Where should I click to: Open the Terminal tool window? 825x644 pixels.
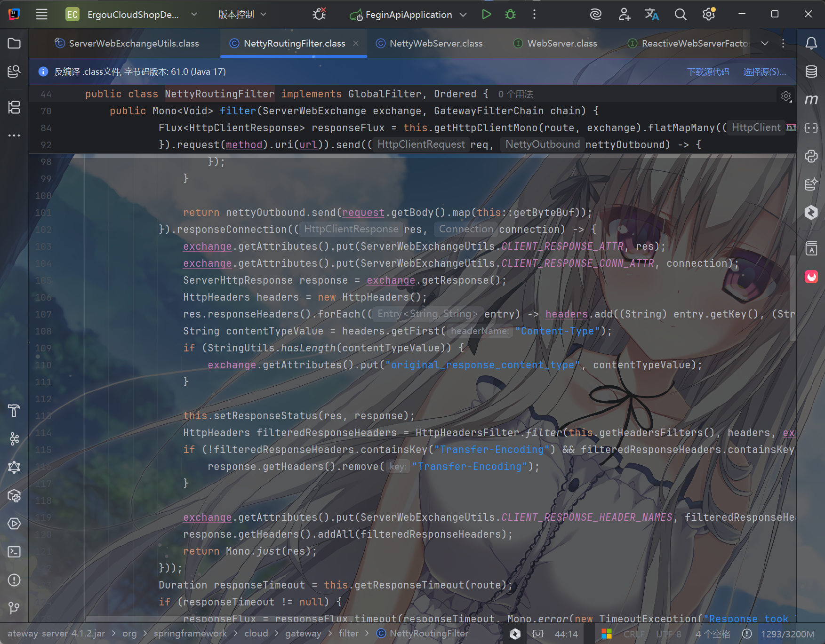point(14,552)
